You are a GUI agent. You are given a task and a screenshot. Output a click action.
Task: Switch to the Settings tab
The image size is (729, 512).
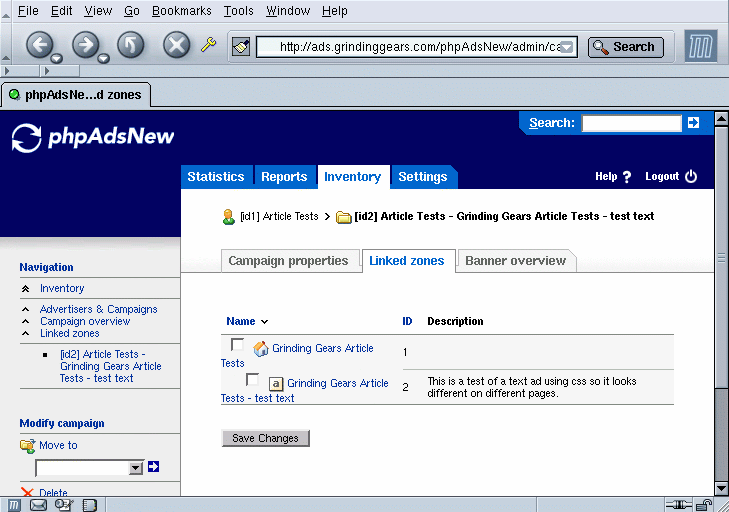pos(423,177)
